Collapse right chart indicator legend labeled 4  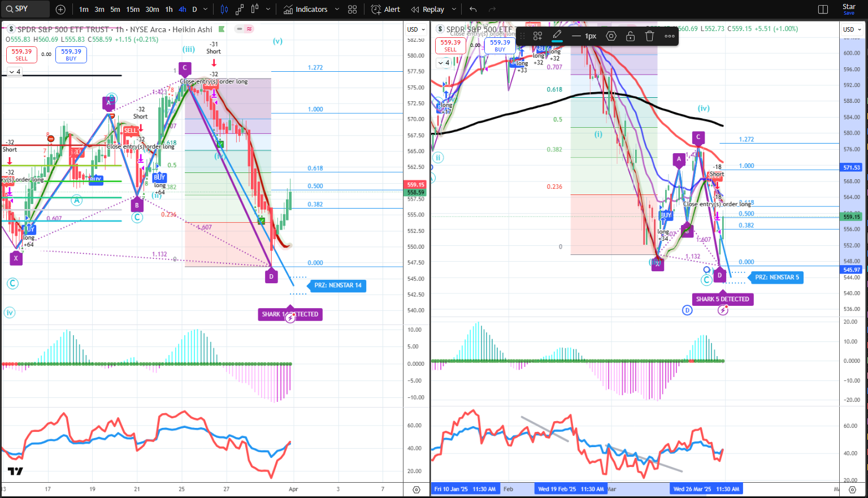(444, 63)
